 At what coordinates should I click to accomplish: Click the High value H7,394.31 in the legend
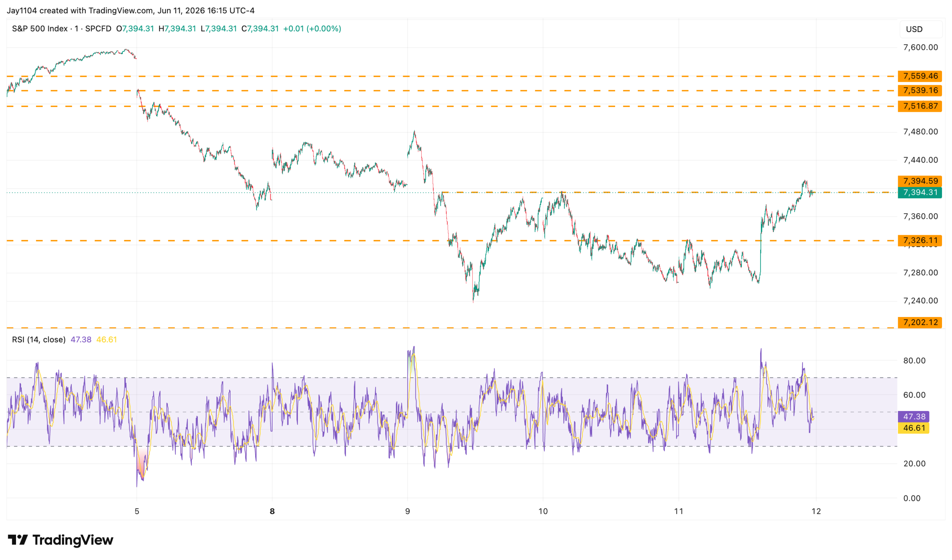(177, 29)
